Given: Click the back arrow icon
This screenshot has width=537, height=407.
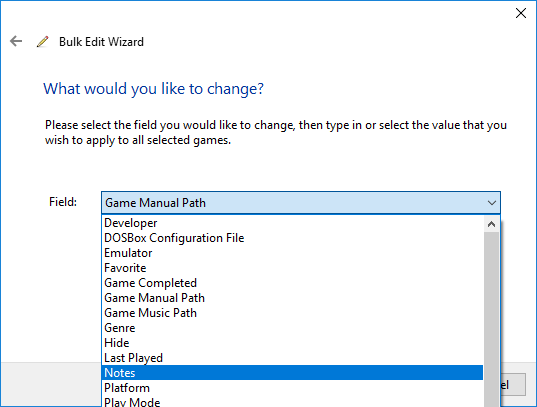Looking at the screenshot, I should [x=16, y=41].
